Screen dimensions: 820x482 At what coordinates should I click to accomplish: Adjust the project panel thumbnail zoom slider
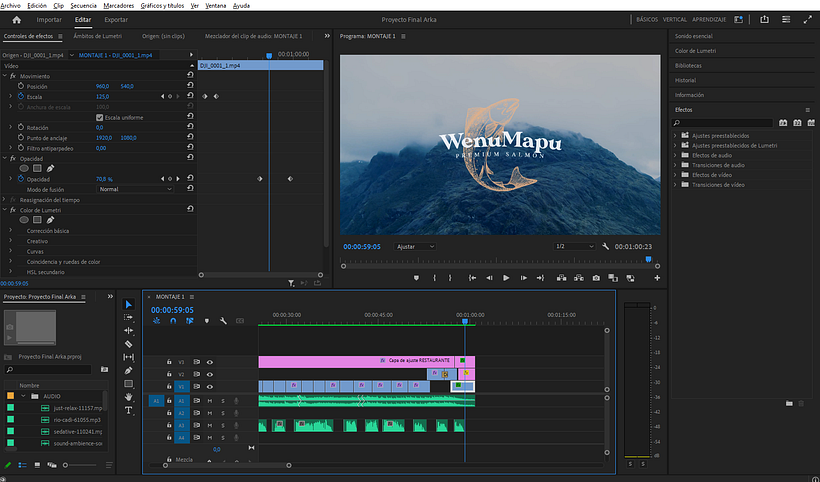81,465
